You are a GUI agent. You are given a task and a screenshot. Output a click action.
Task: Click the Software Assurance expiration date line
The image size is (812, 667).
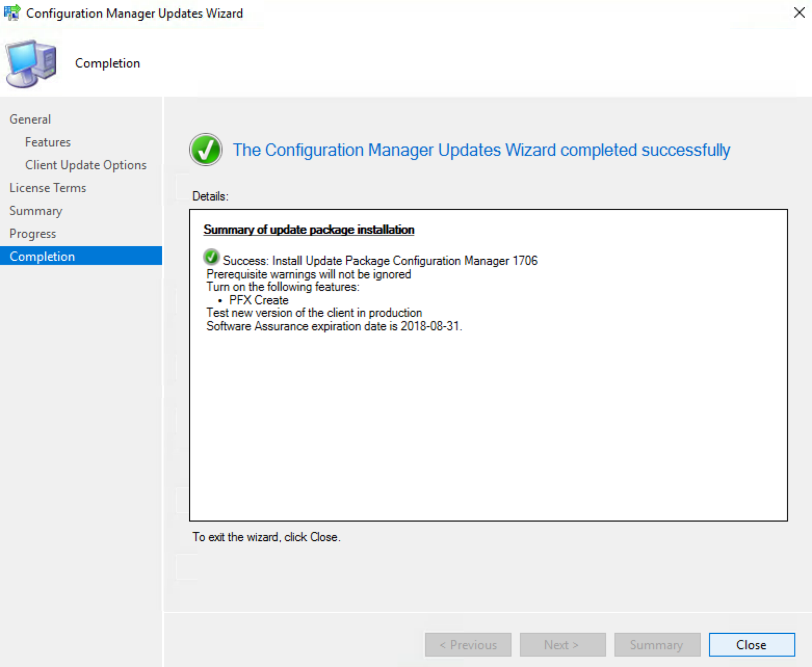(334, 326)
